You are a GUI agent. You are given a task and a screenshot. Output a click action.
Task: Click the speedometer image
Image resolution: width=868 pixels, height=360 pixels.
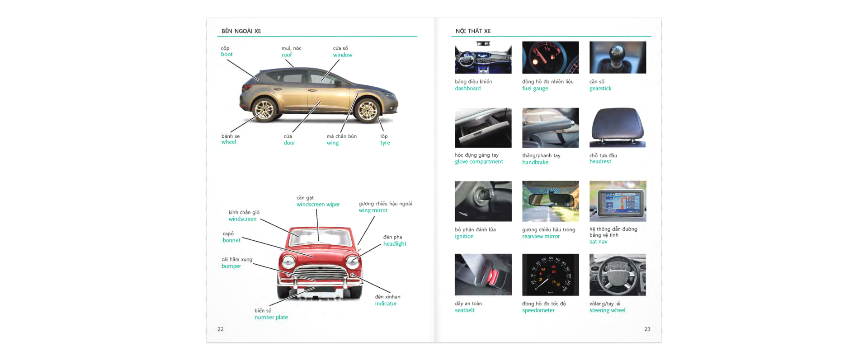click(x=550, y=275)
